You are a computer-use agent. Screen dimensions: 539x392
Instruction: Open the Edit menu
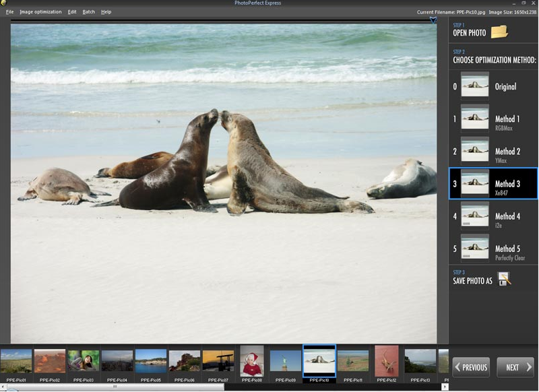click(x=72, y=12)
